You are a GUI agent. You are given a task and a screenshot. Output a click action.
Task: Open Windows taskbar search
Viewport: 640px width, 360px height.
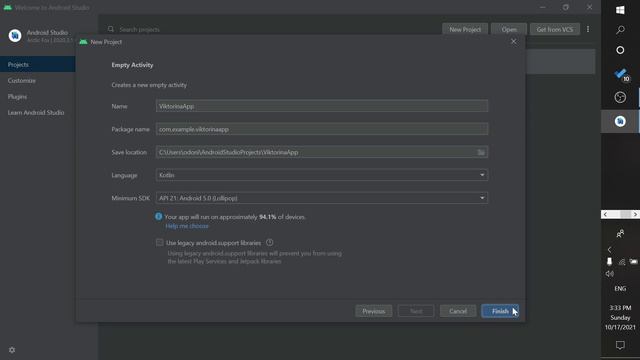point(620,30)
